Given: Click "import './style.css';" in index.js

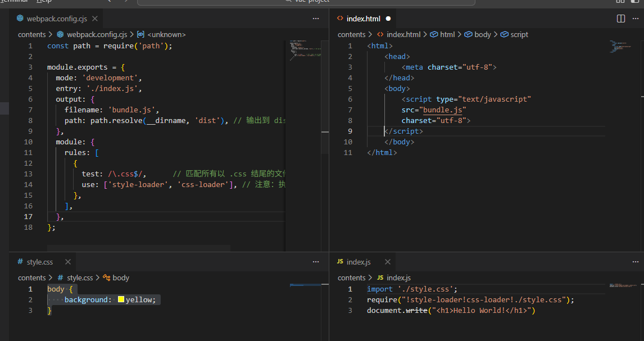Looking at the screenshot, I should [412, 289].
